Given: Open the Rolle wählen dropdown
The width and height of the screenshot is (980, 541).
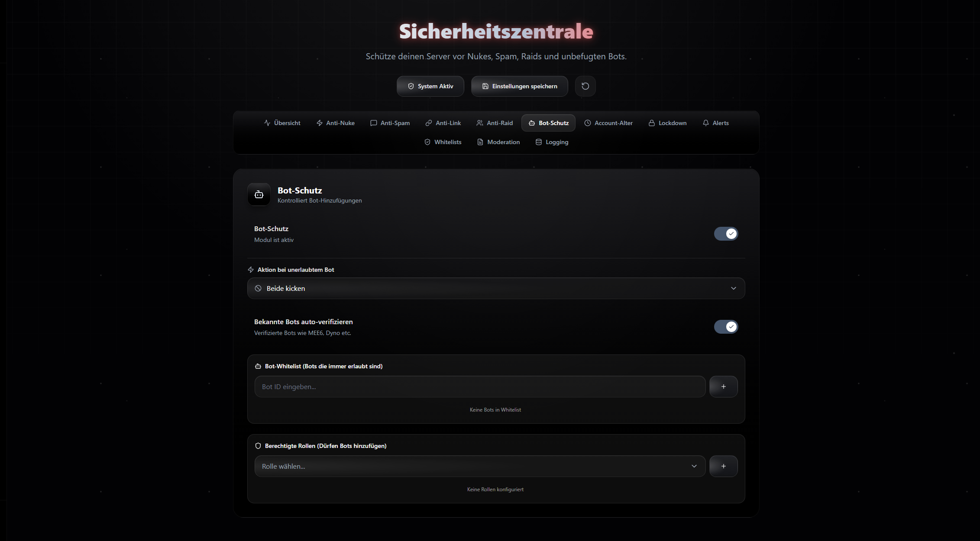Looking at the screenshot, I should [x=479, y=466].
